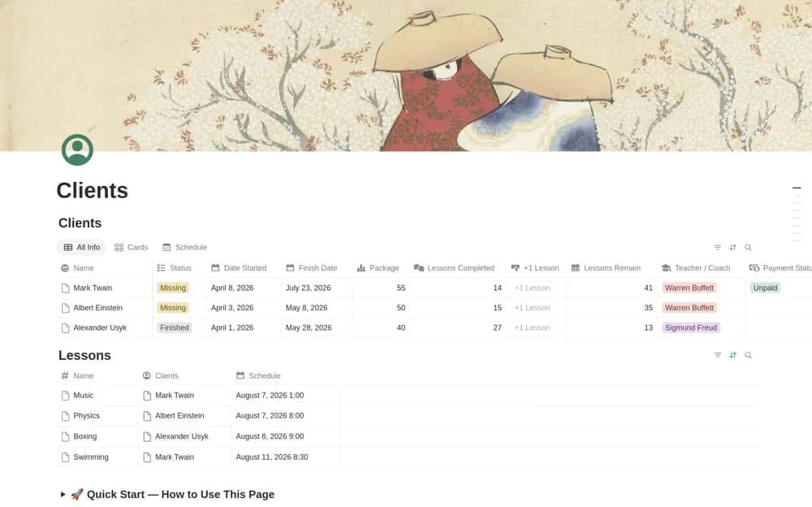Click +1 Lesson button for Albert Einstein
Screen dimensions: 812x507
(x=532, y=308)
